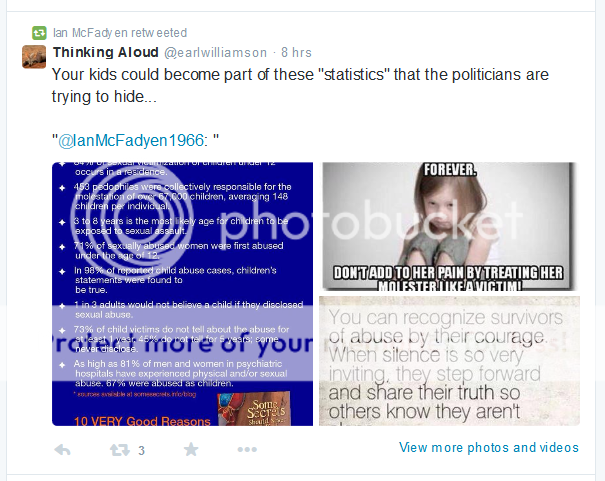Click the tweet text about statistics
The width and height of the screenshot is (605, 481).
[x=300, y=85]
